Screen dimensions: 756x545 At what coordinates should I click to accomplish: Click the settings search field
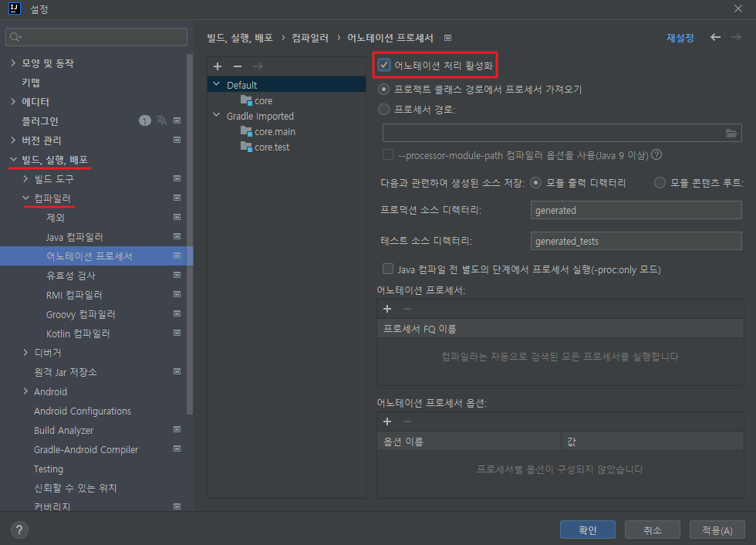[x=96, y=37]
